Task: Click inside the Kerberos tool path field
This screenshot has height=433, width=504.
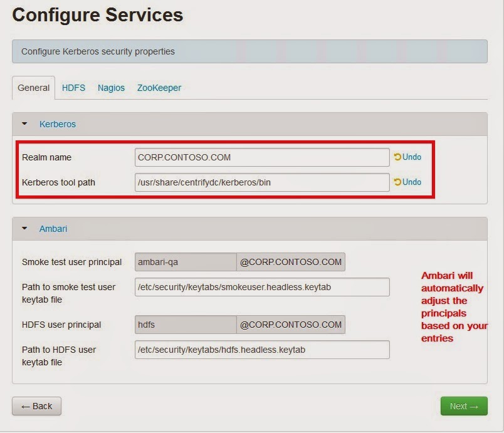Action: coord(261,182)
